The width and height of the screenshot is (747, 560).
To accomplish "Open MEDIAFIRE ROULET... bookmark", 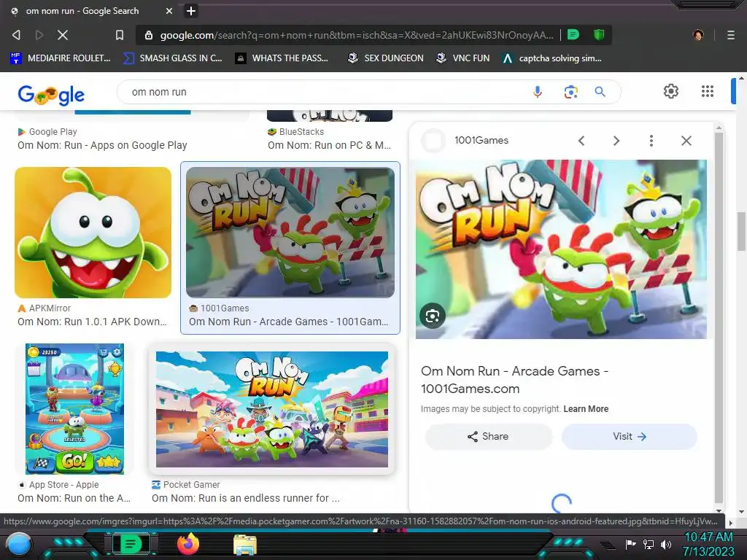I will tap(61, 58).
